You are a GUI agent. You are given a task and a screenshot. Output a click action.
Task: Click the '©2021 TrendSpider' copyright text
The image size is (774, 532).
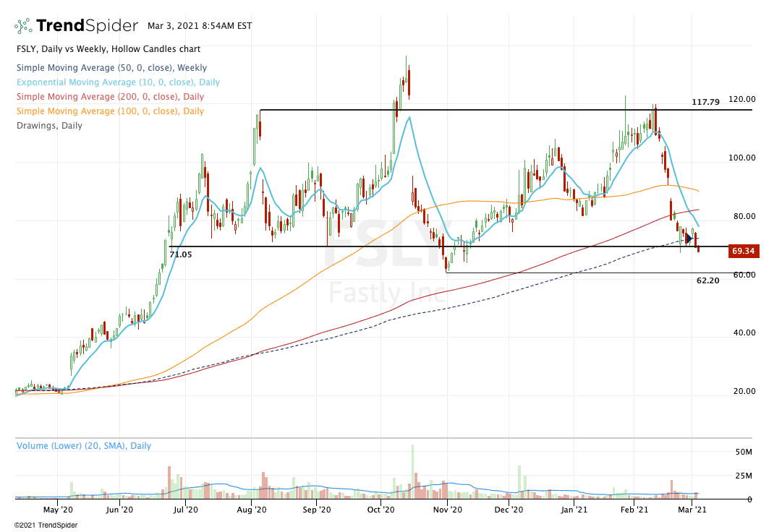46,525
